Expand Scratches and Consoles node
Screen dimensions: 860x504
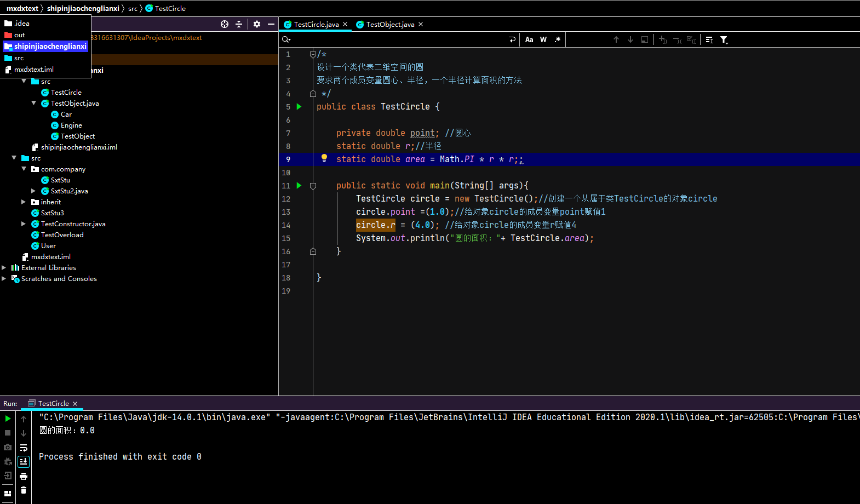tap(4, 278)
